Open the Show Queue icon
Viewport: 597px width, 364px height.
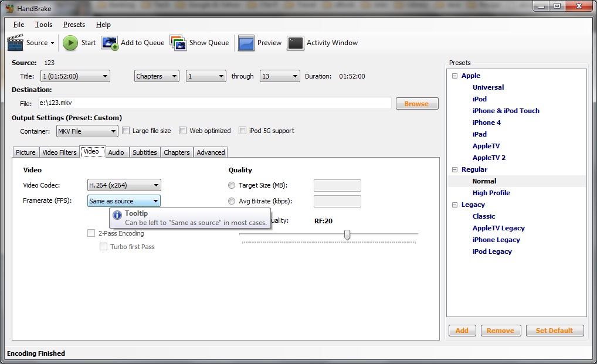pyautogui.click(x=178, y=43)
